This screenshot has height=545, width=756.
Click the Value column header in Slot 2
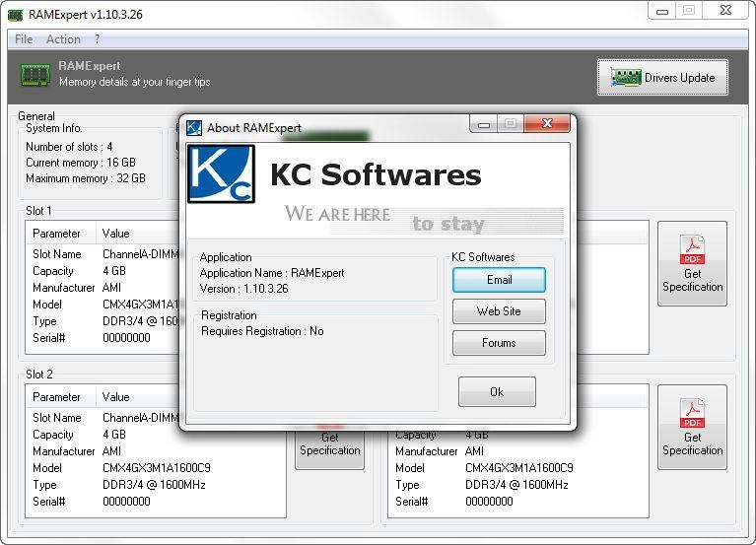137,397
